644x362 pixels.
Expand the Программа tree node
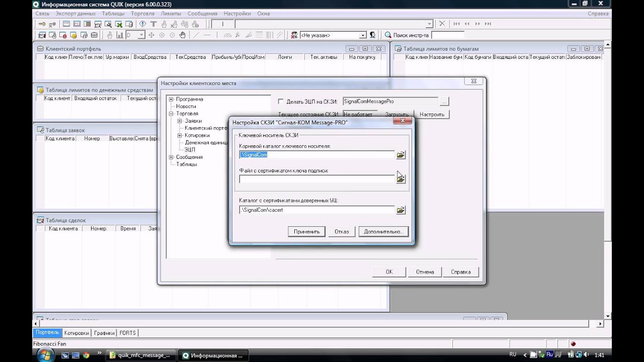click(171, 100)
